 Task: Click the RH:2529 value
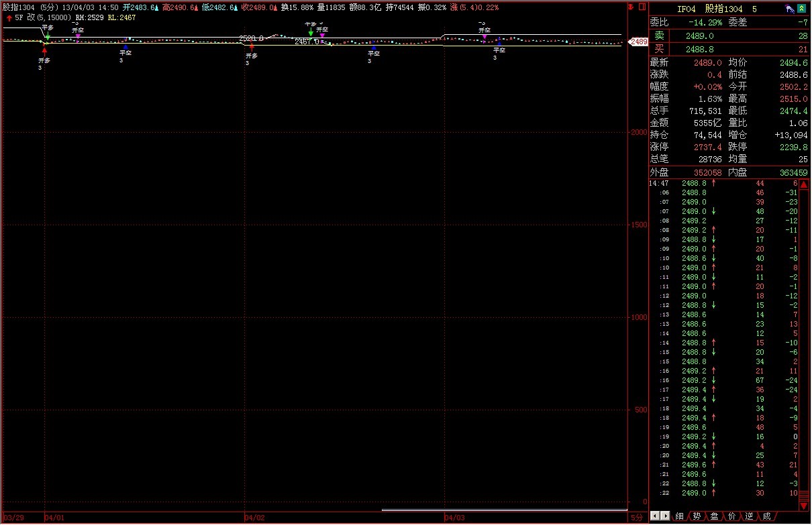click(x=90, y=17)
